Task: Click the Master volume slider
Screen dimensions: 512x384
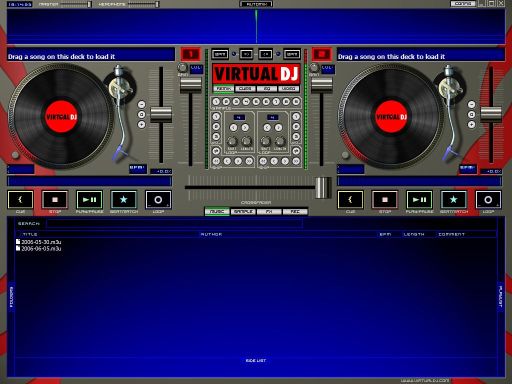Action: (76, 4)
